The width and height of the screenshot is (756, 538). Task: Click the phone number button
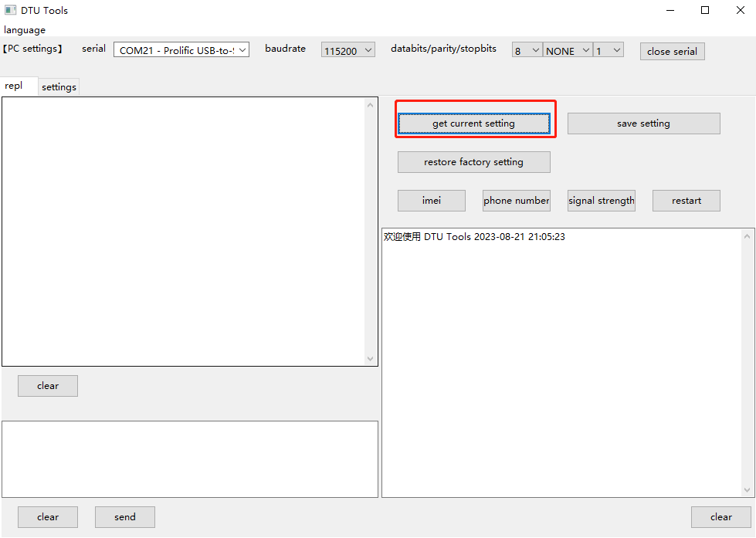click(516, 201)
